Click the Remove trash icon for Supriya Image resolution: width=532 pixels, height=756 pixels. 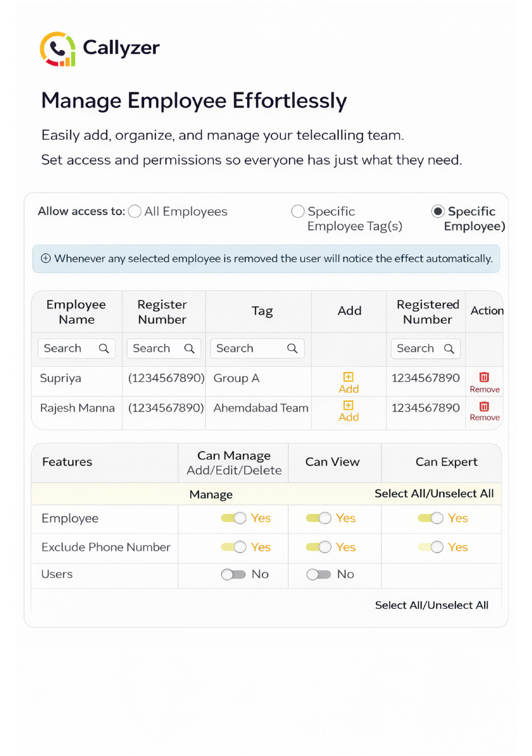(484, 377)
